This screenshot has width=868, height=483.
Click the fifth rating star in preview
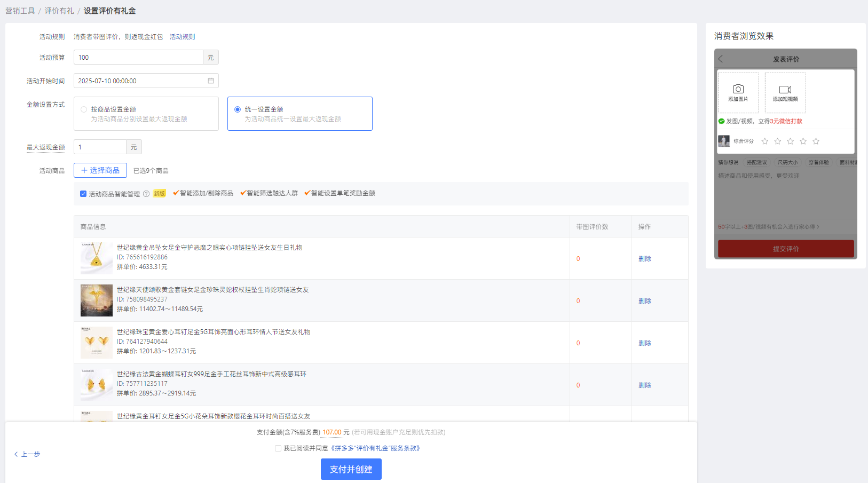click(x=816, y=141)
